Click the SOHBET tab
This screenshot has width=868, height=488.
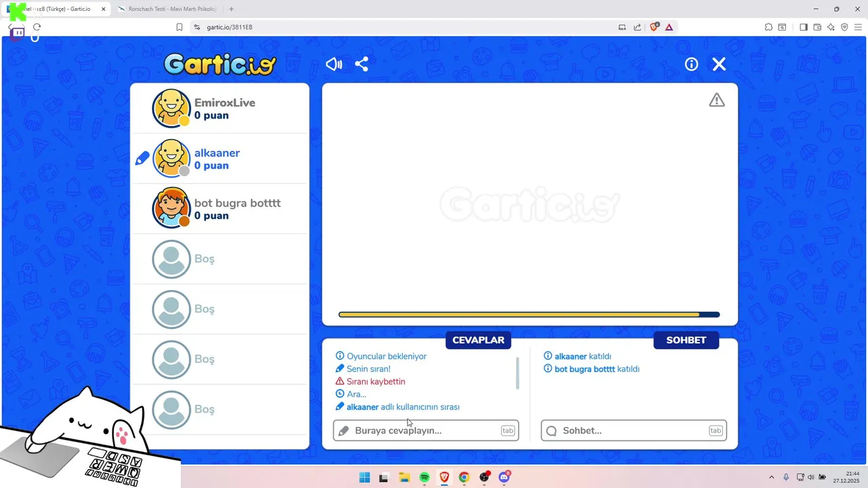[x=686, y=340]
